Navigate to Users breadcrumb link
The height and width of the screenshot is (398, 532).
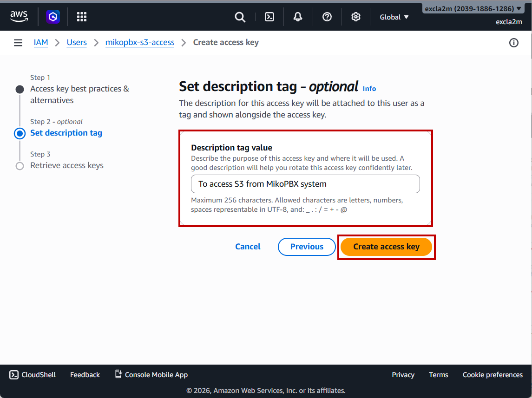77,42
